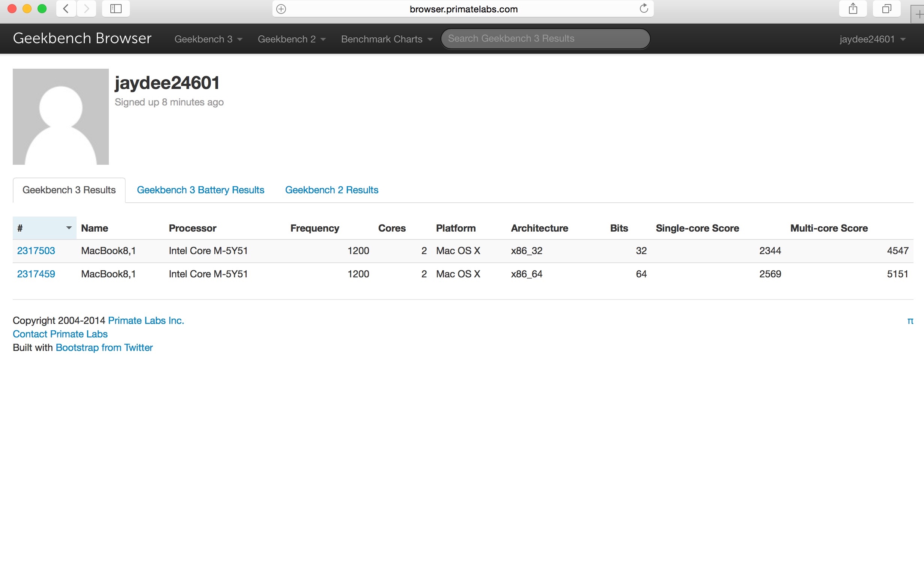Expand the Geekbench 3 nav dropdown
The width and height of the screenshot is (924, 572).
coord(208,39)
